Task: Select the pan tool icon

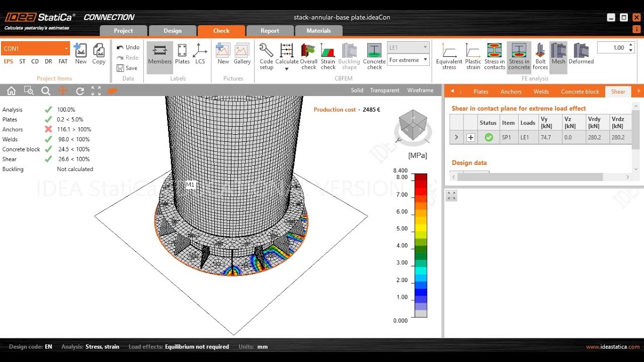Action: pyautogui.click(x=63, y=91)
